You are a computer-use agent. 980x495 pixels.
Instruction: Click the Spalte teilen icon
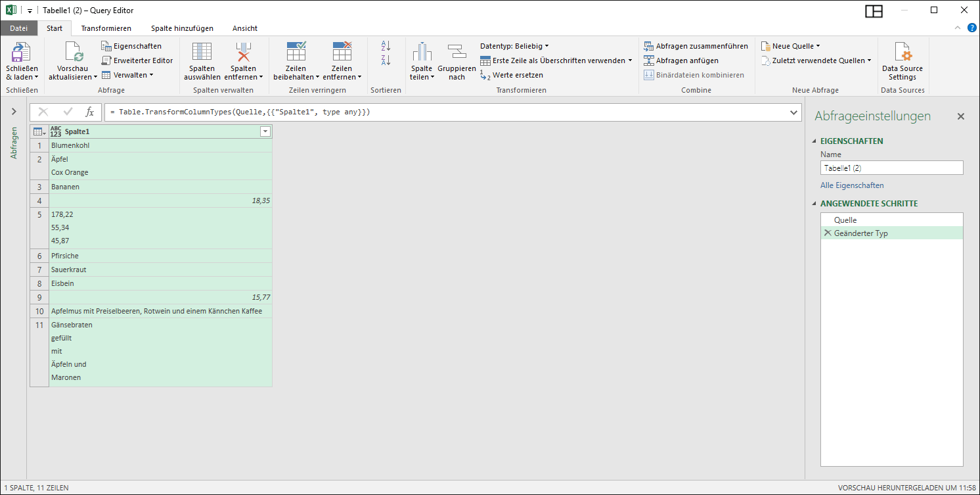tap(422, 52)
